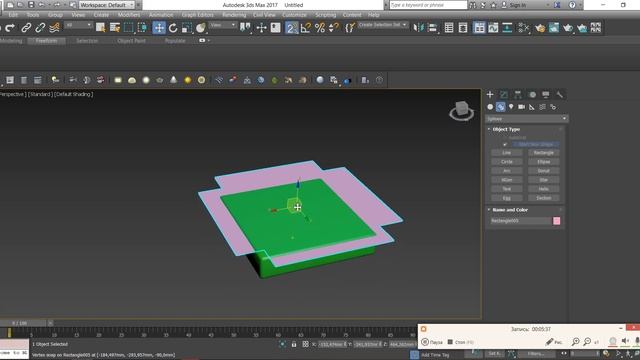This screenshot has height=360, width=640.
Task: Click the Select and Link chain icon
Action: coord(26,28)
